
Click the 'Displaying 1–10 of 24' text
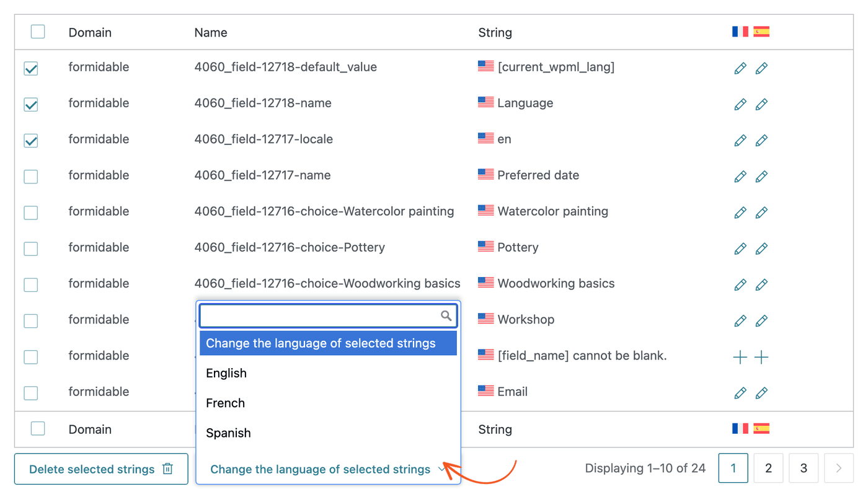(x=645, y=469)
